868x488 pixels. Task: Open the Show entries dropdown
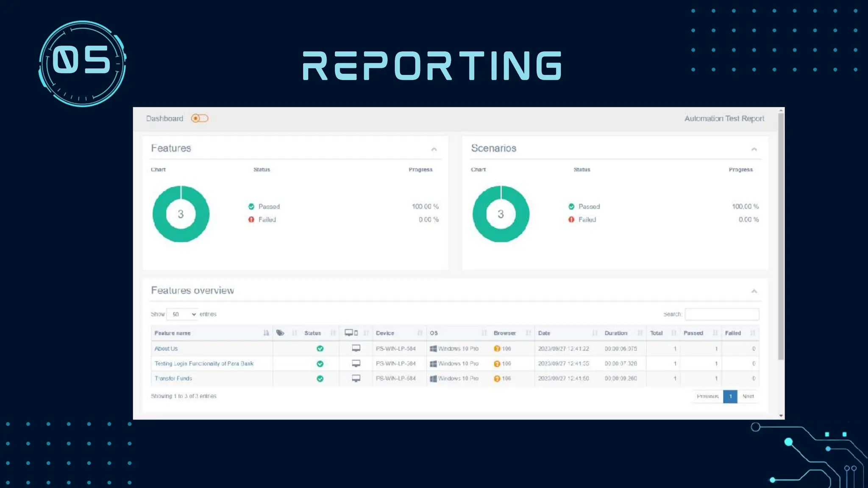tap(183, 314)
